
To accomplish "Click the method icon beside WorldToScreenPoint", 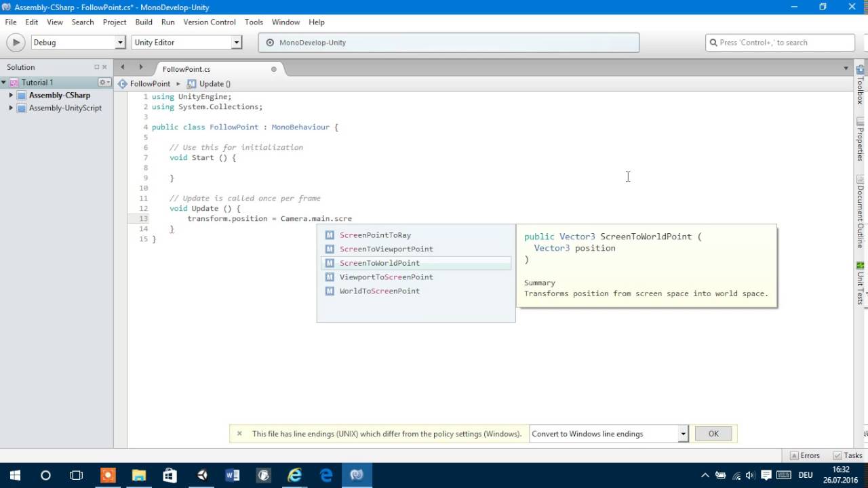I will coord(330,291).
